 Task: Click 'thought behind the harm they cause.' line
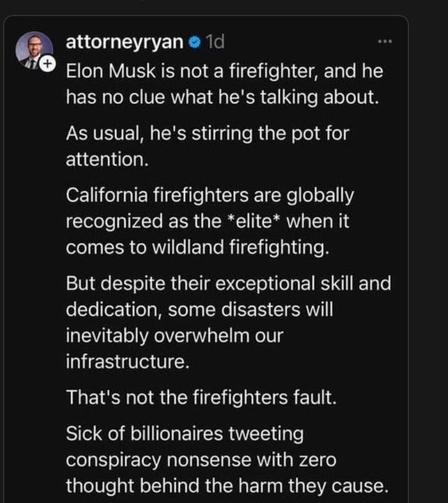(x=227, y=485)
